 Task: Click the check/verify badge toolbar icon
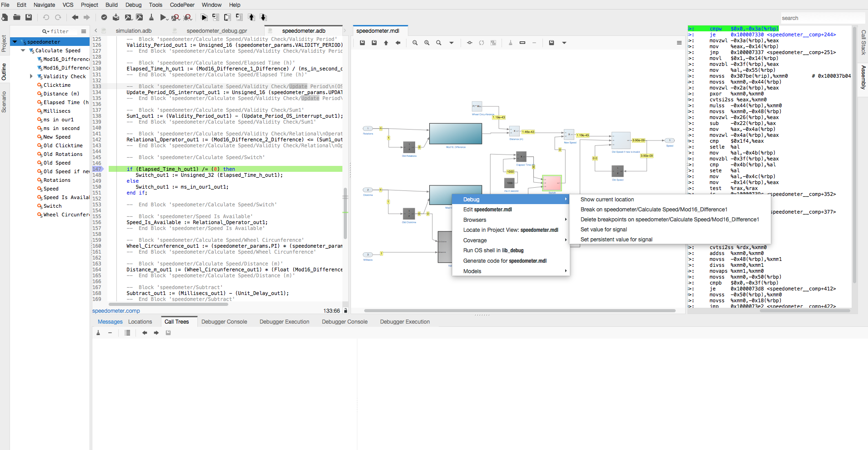pyautogui.click(x=104, y=17)
